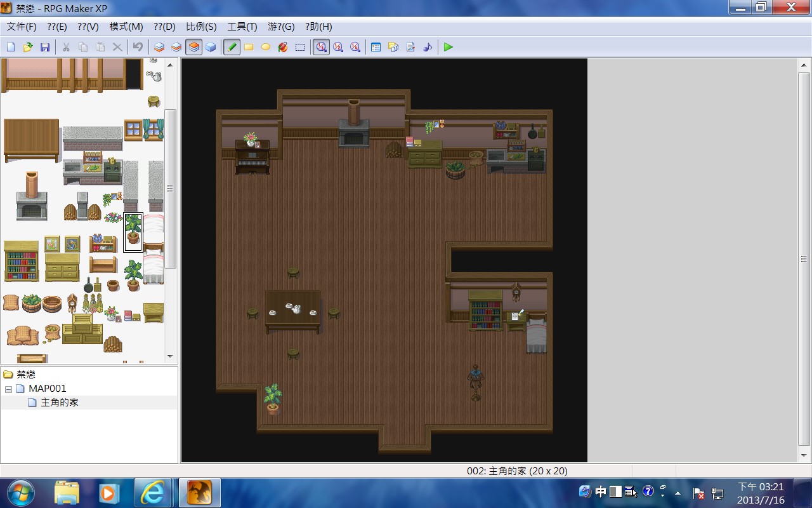Select the Pencil drawing tool
The image size is (812, 508).
pos(232,47)
